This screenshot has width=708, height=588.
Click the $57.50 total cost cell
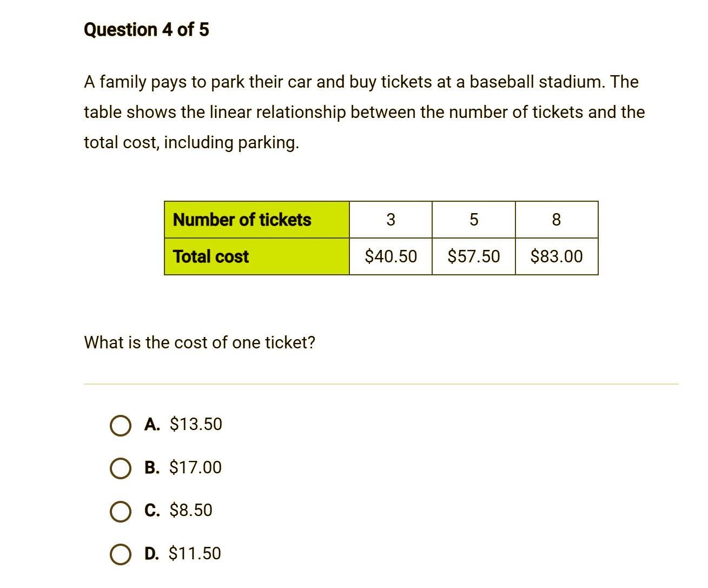coord(474,256)
